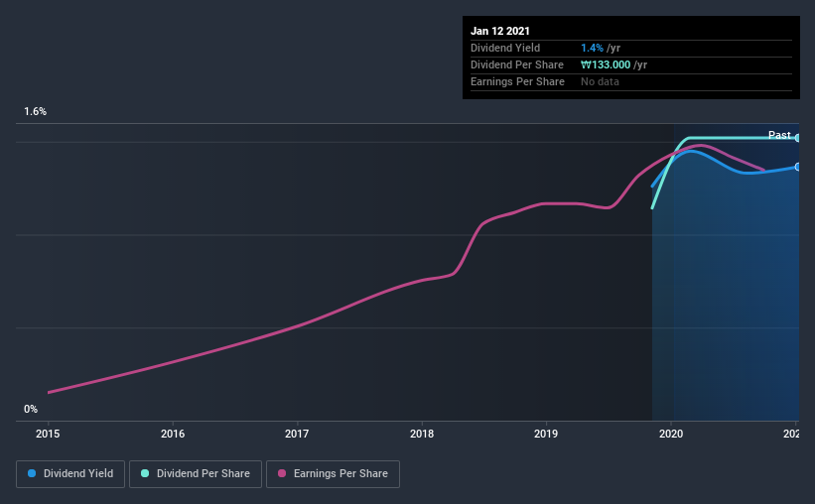Viewport: 815px width, 504px height.
Task: Click the No data earnings tooltip entry
Action: click(600, 81)
